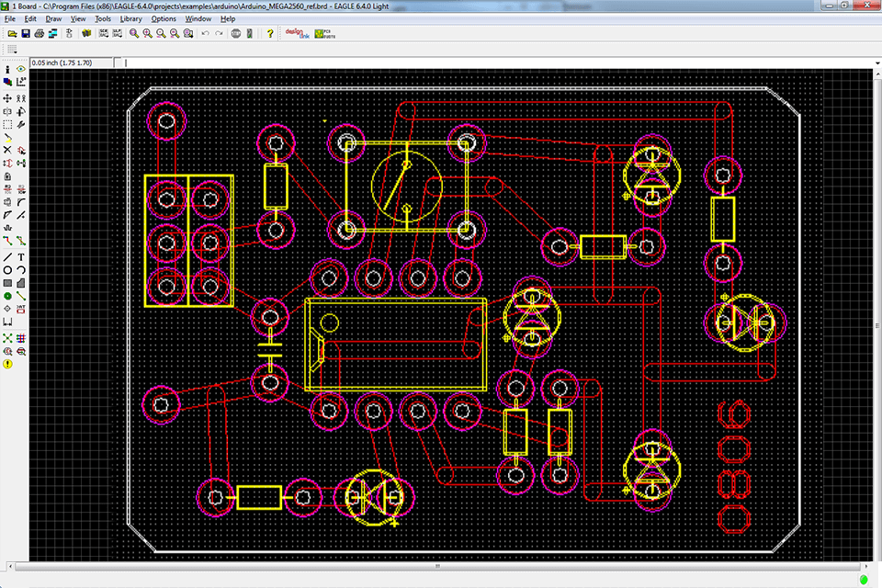Click the Save floppy disk icon

pyautogui.click(x=26, y=33)
